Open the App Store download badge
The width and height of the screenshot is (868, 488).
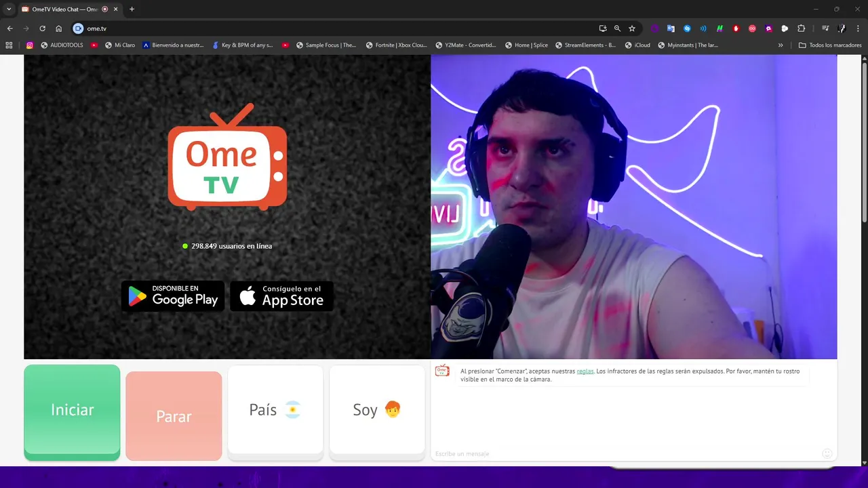pyautogui.click(x=281, y=296)
